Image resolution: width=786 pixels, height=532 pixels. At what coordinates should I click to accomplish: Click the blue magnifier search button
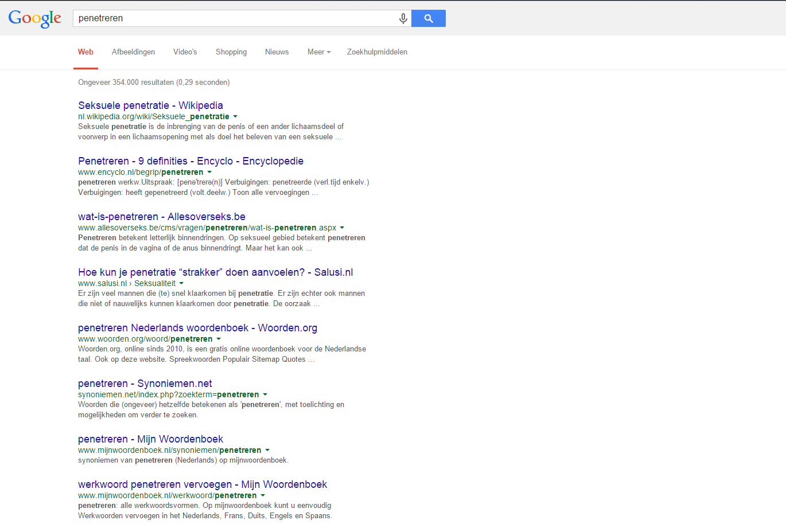[x=429, y=18]
